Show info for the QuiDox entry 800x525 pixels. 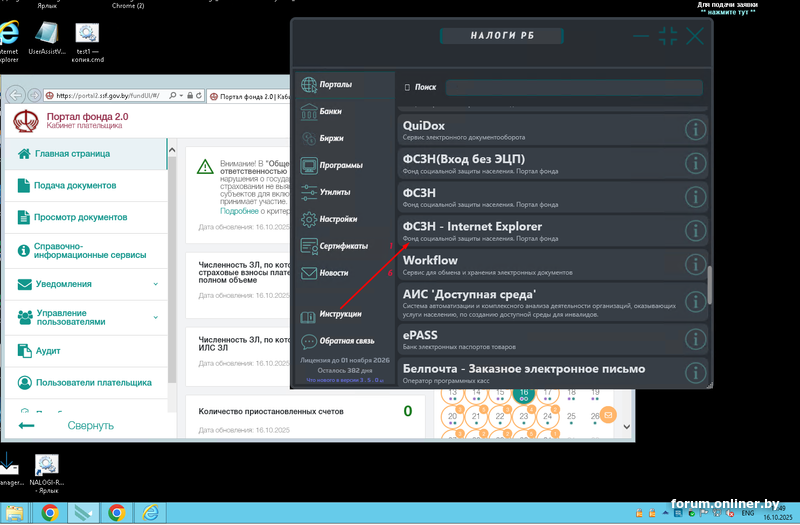(695, 130)
